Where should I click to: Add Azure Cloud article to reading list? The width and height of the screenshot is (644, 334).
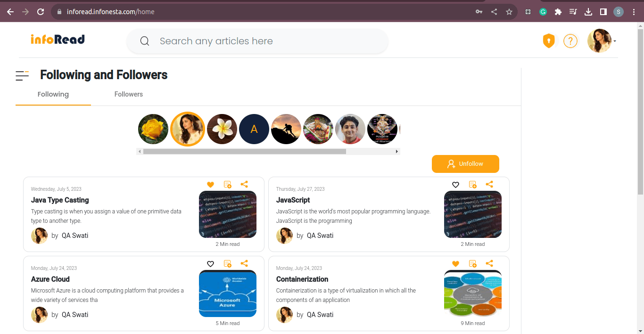click(x=227, y=264)
